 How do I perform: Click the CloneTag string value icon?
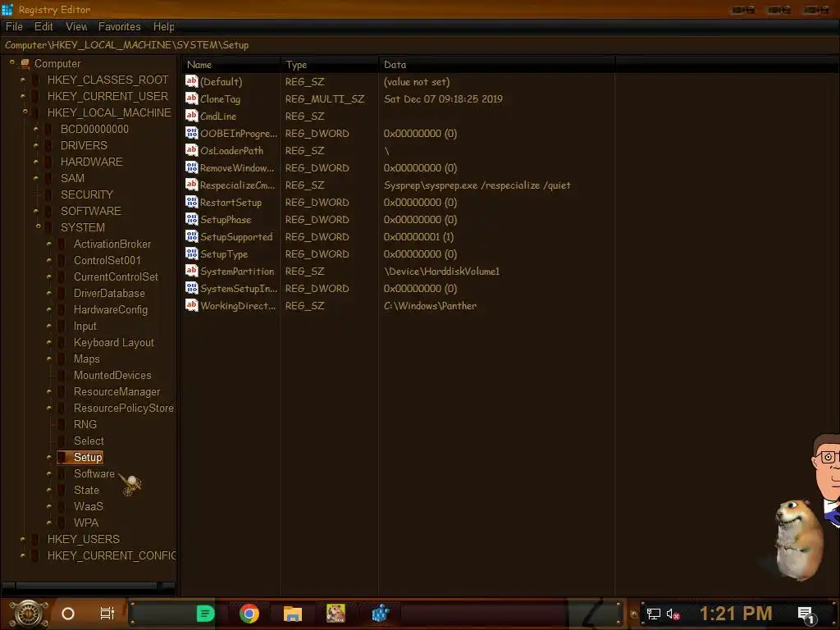191,98
